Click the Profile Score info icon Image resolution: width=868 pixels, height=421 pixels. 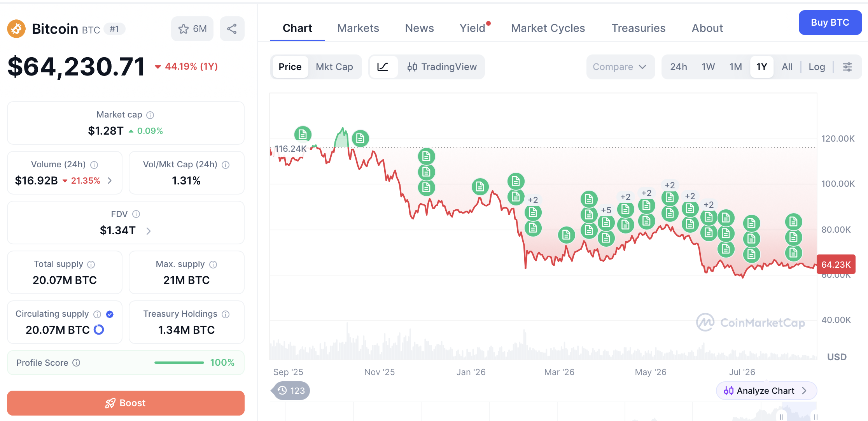pos(77,363)
